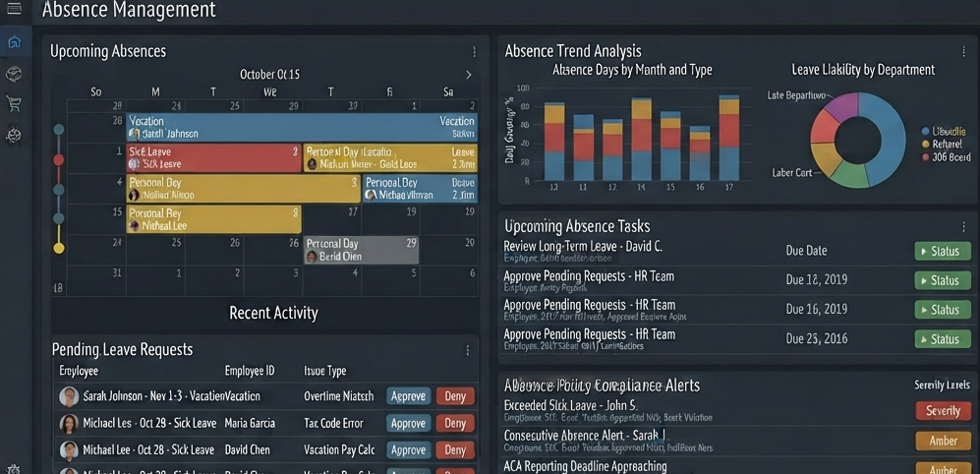Click blue legend dot in department chart
Viewport: 980px width, 474px height.
pyautogui.click(x=926, y=132)
